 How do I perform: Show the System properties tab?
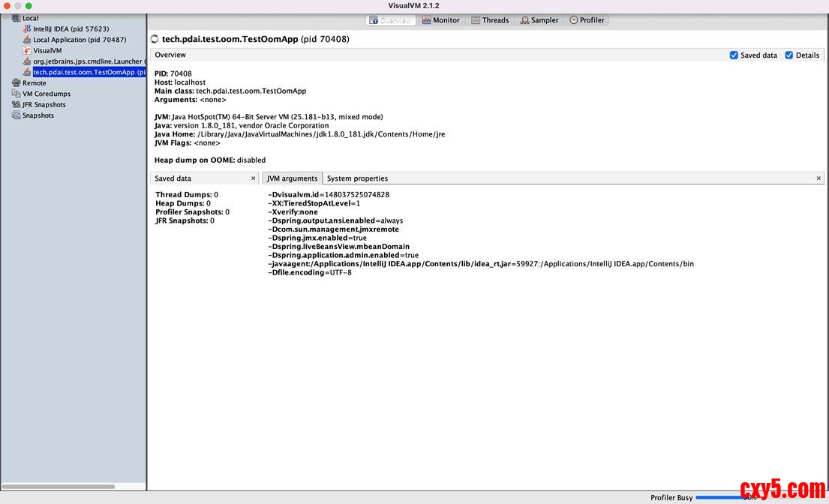357,178
